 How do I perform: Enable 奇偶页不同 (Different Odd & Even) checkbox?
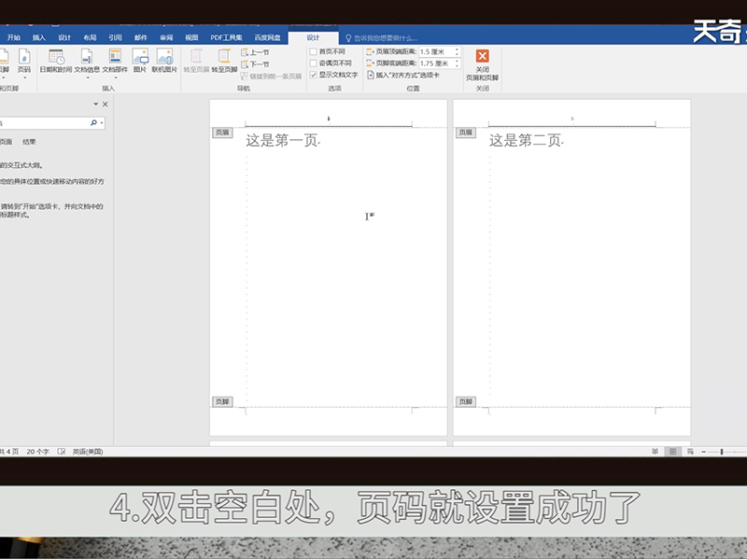point(314,63)
